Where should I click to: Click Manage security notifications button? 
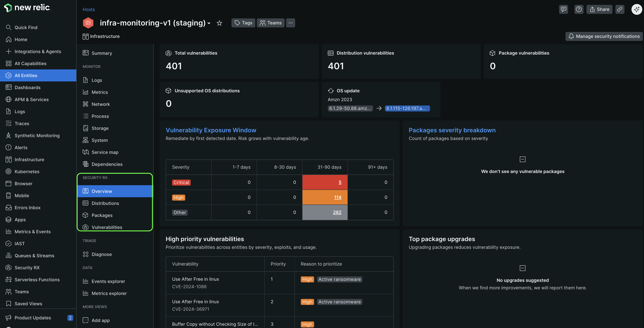click(x=604, y=36)
